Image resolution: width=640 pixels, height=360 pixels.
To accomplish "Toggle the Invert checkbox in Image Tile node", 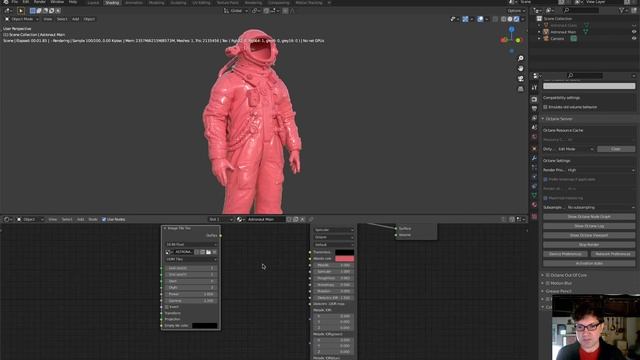I will (167, 307).
